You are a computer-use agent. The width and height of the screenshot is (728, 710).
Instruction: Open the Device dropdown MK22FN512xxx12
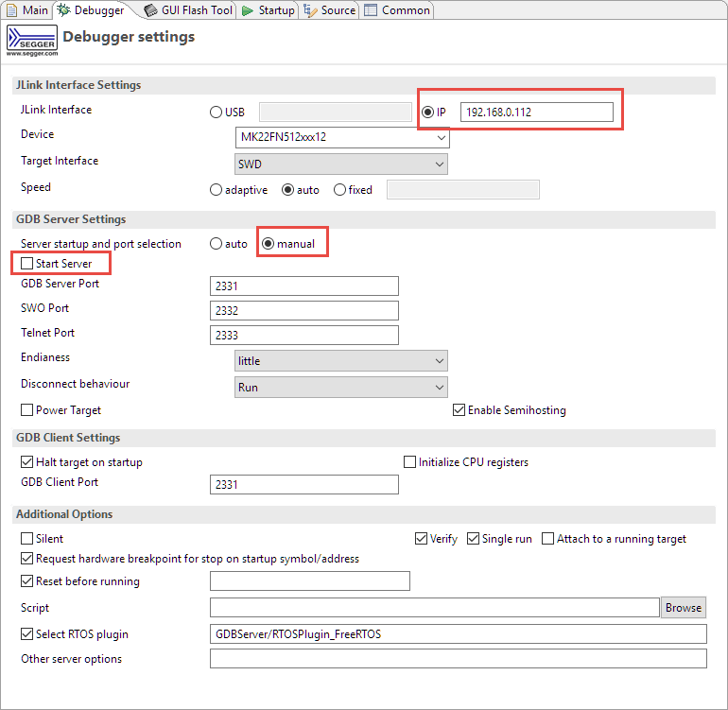(x=342, y=138)
